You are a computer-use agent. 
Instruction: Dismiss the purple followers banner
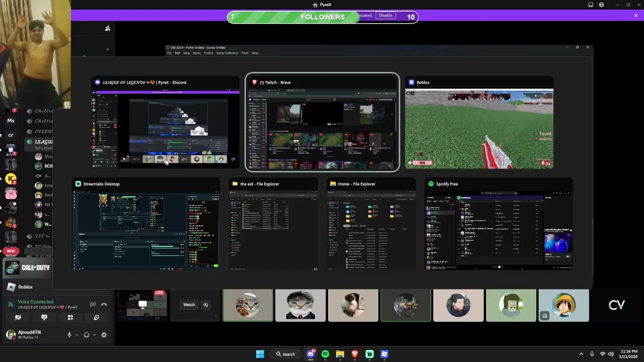pyautogui.click(x=636, y=16)
